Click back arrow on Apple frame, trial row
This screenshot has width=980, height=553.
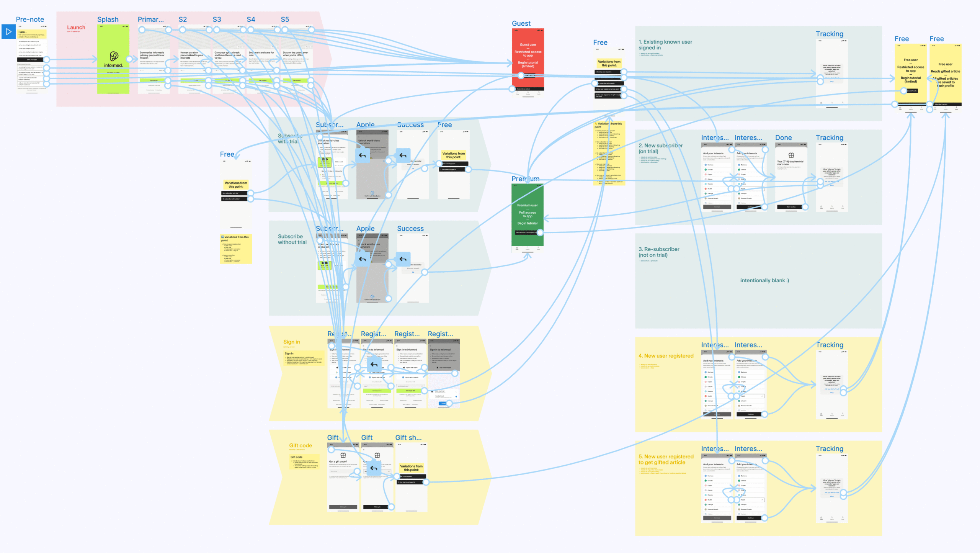point(362,155)
